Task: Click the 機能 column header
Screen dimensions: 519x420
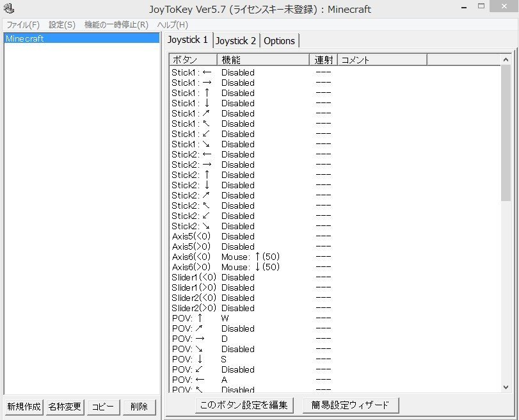Action: [x=262, y=60]
